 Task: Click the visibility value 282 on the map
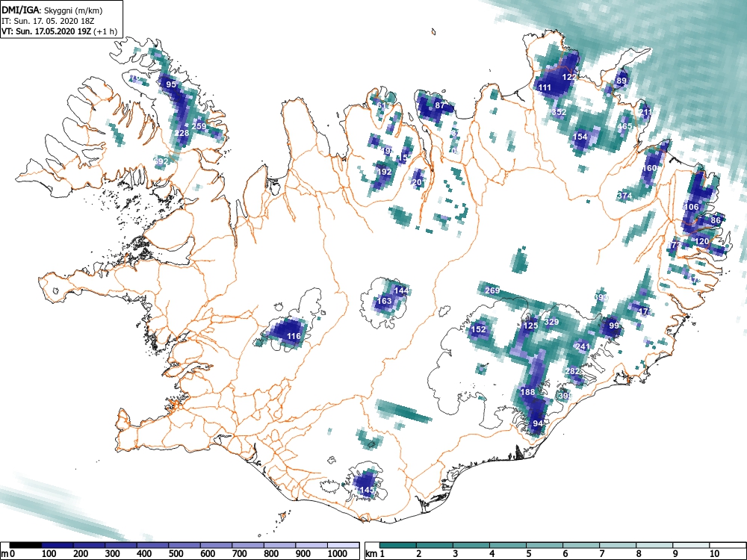[x=573, y=371]
